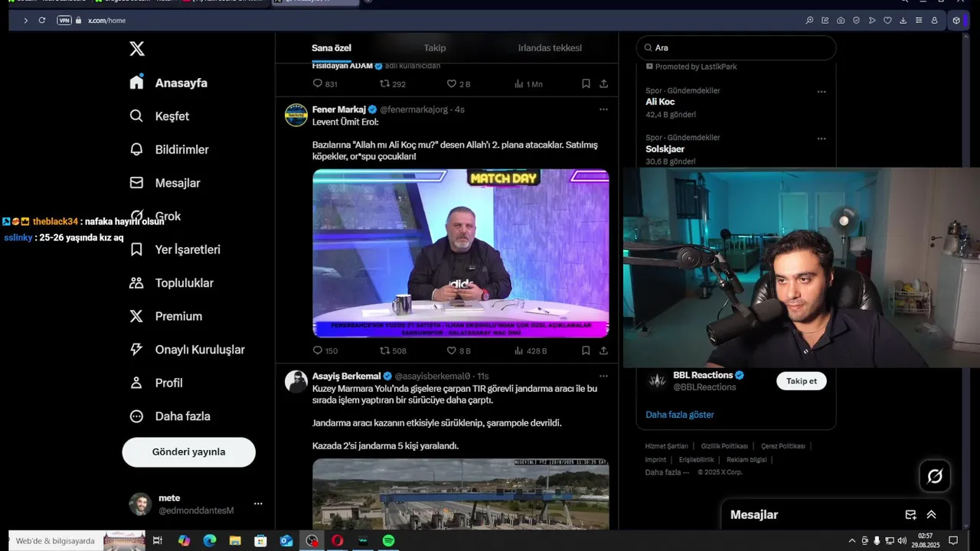
Task: Open Spotify from the taskbar
Action: click(x=388, y=540)
